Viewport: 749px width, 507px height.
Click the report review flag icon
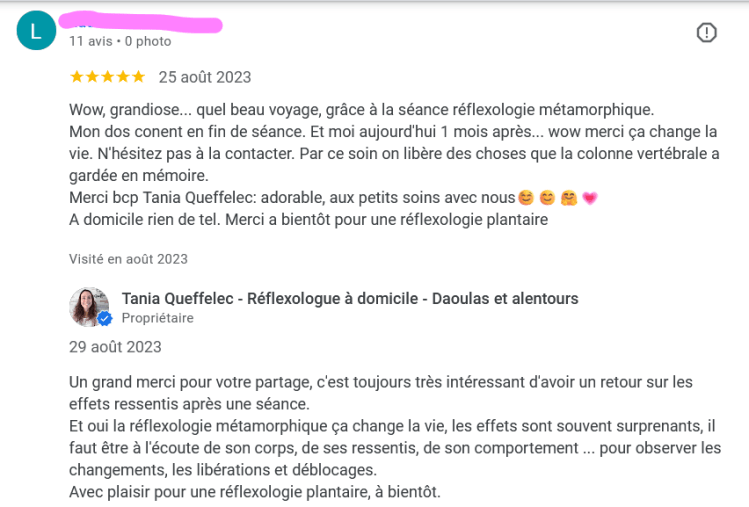point(706,33)
